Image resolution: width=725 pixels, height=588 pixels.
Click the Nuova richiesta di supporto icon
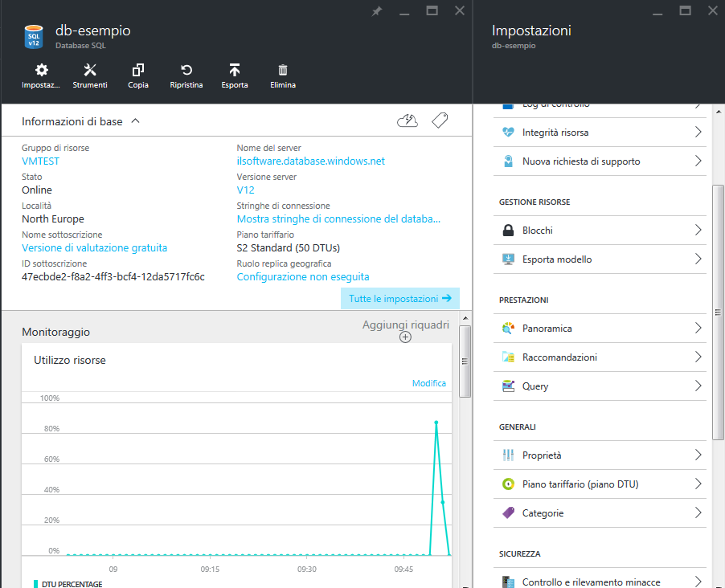click(508, 161)
